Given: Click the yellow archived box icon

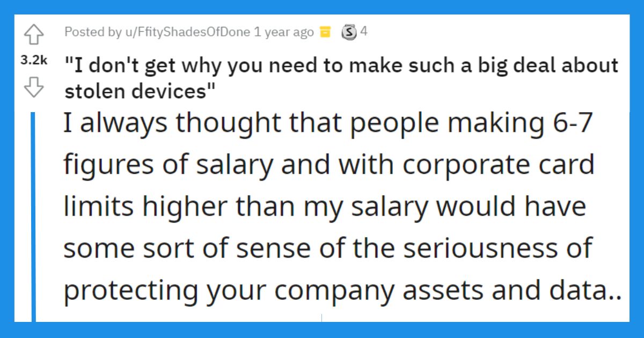Looking at the screenshot, I should point(325,32).
